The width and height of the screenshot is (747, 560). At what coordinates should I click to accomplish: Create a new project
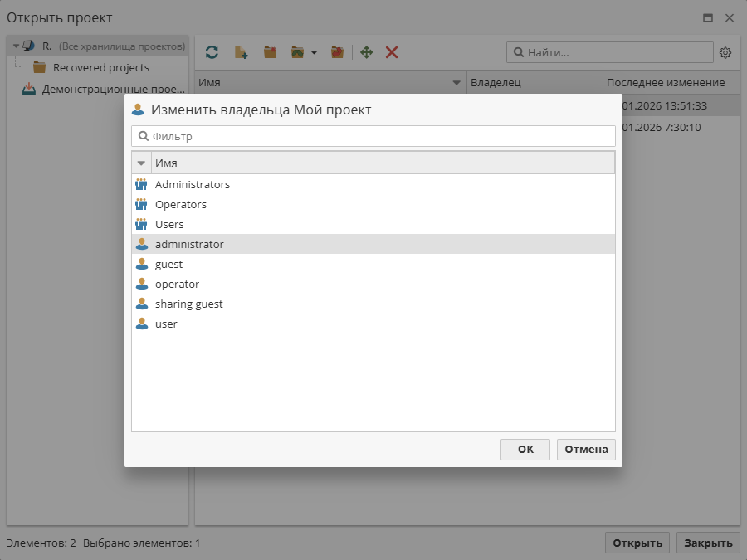tap(241, 52)
